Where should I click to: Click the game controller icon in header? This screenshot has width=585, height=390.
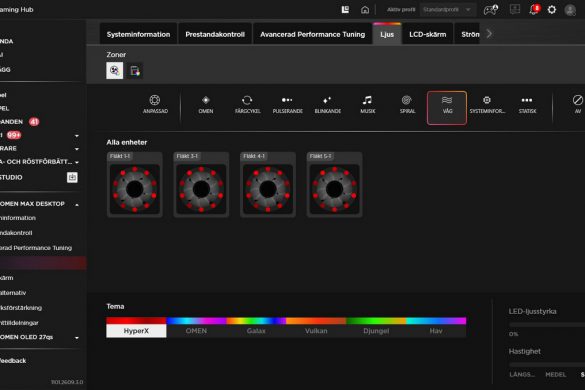click(x=491, y=10)
